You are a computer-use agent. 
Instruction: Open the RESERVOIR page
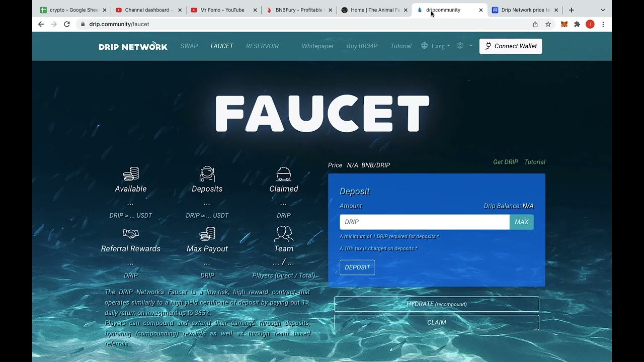pyautogui.click(x=262, y=46)
